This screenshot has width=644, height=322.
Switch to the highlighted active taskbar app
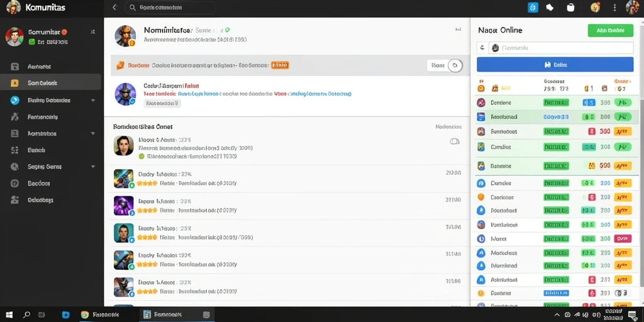coord(177,314)
